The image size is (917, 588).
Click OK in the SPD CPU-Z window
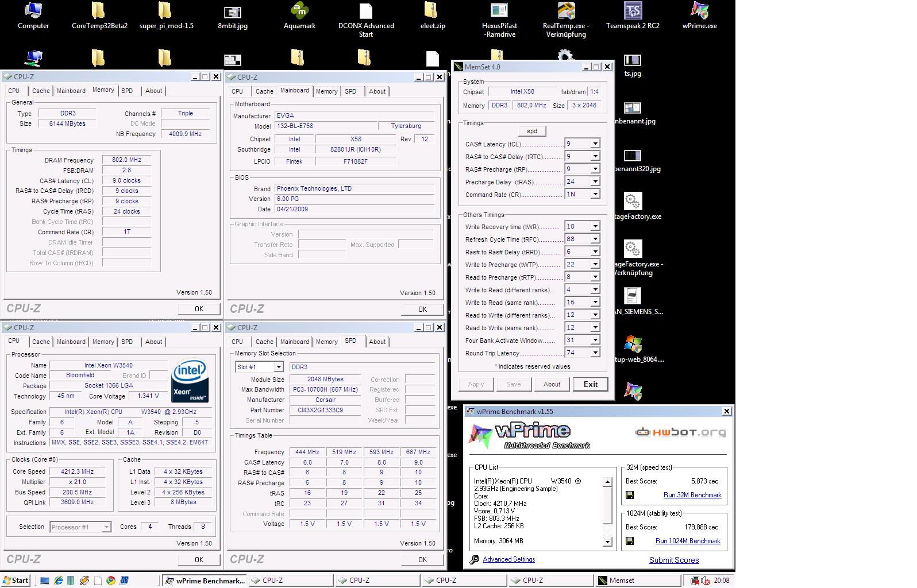(x=422, y=559)
